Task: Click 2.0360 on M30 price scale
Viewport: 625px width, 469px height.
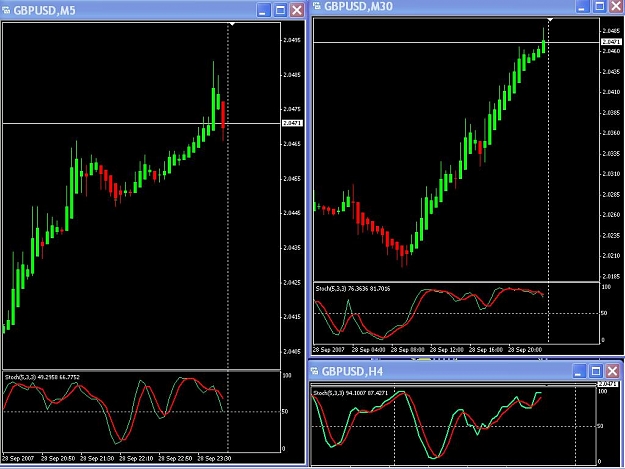Action: [x=611, y=133]
